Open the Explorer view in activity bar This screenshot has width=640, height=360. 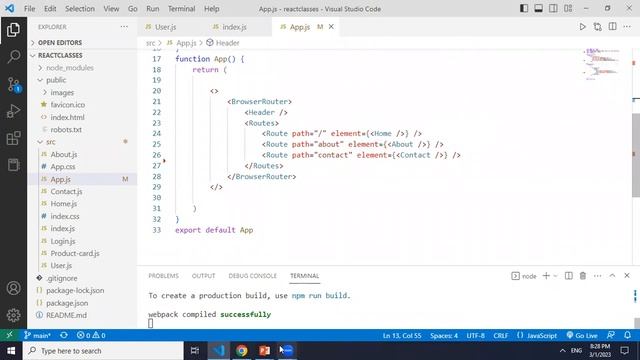pos(13,30)
